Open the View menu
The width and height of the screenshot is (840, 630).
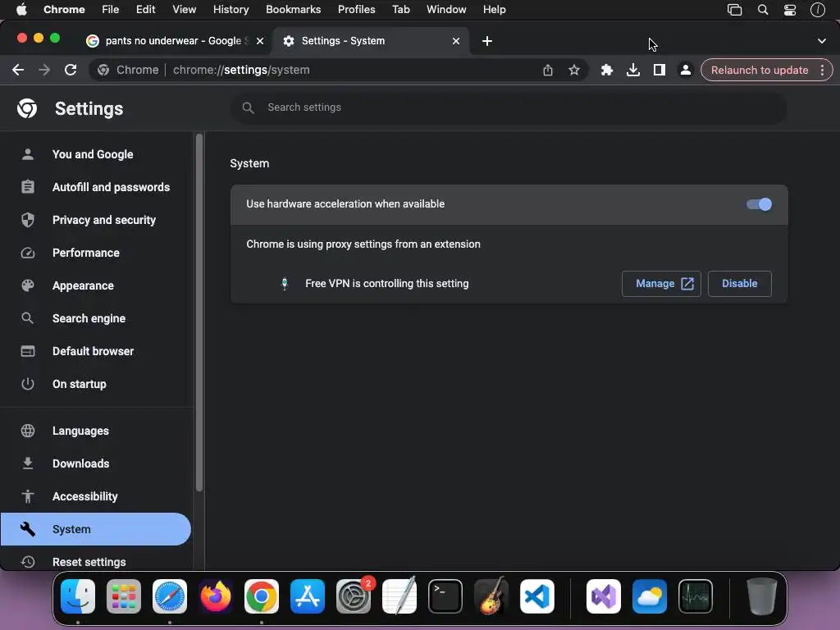point(184,10)
